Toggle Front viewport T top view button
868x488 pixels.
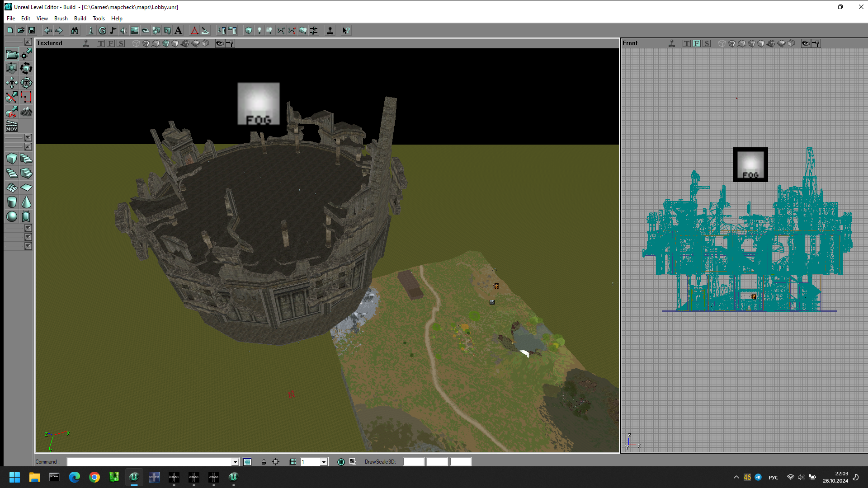(686, 43)
